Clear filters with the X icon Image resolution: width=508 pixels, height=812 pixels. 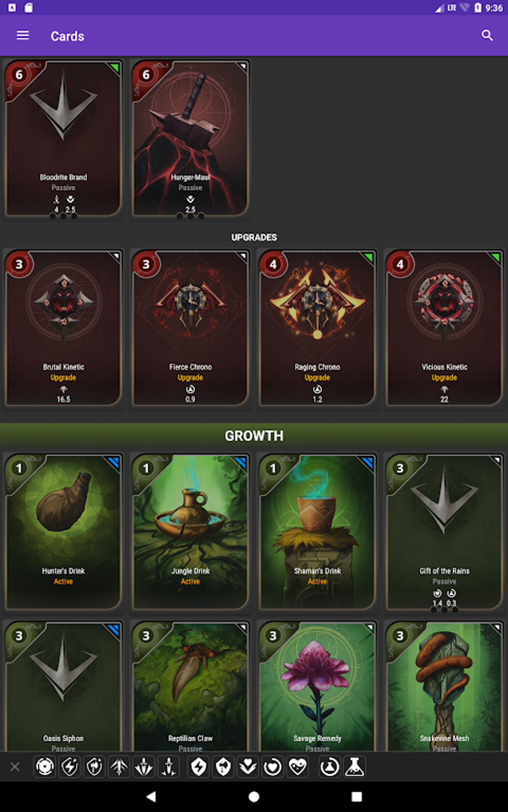(15, 767)
